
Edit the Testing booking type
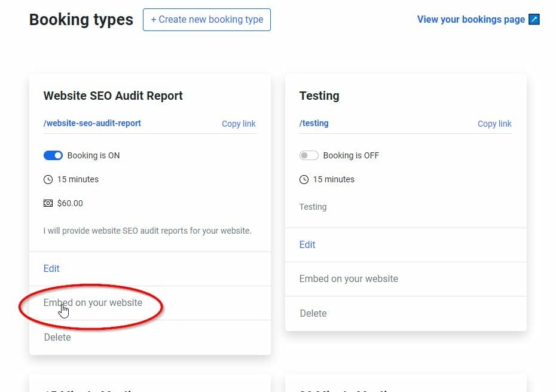pyautogui.click(x=307, y=244)
